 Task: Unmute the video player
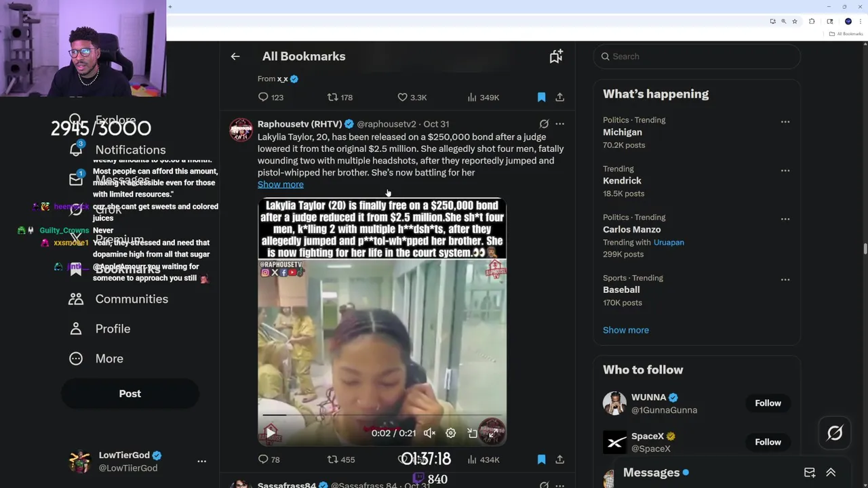click(429, 433)
